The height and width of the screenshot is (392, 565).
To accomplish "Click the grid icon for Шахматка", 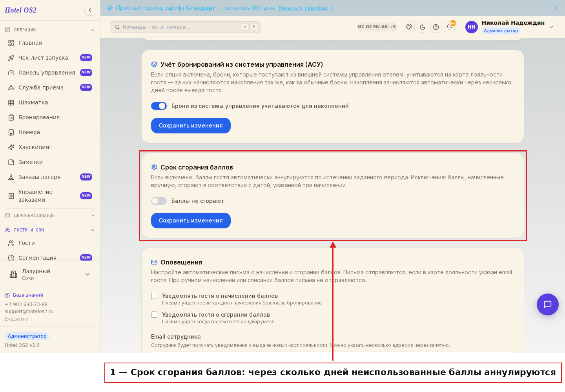I will point(11,102).
